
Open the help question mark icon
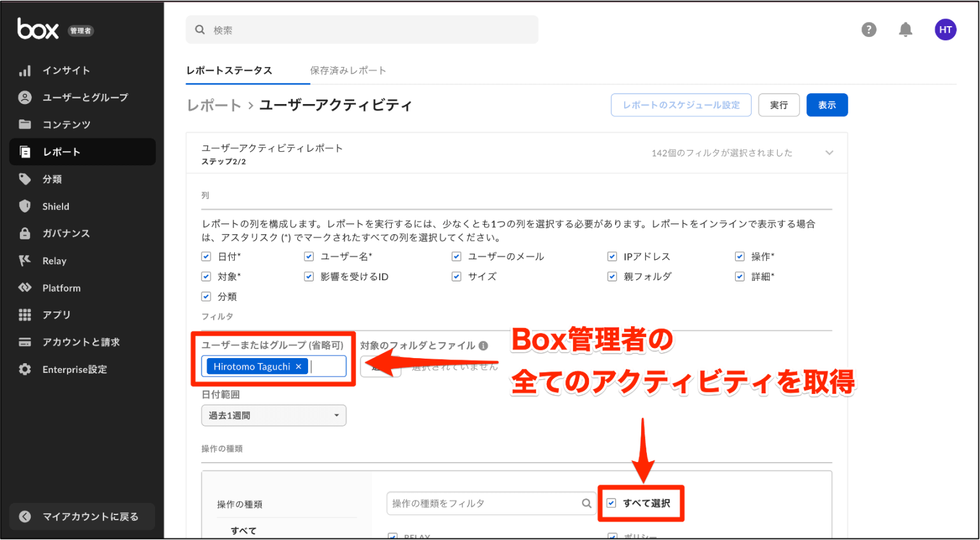pos(868,29)
